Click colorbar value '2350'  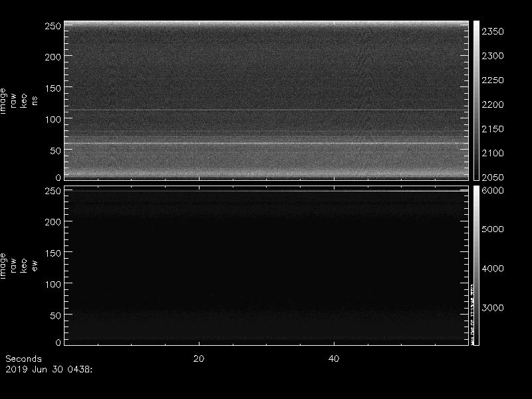tap(493, 31)
